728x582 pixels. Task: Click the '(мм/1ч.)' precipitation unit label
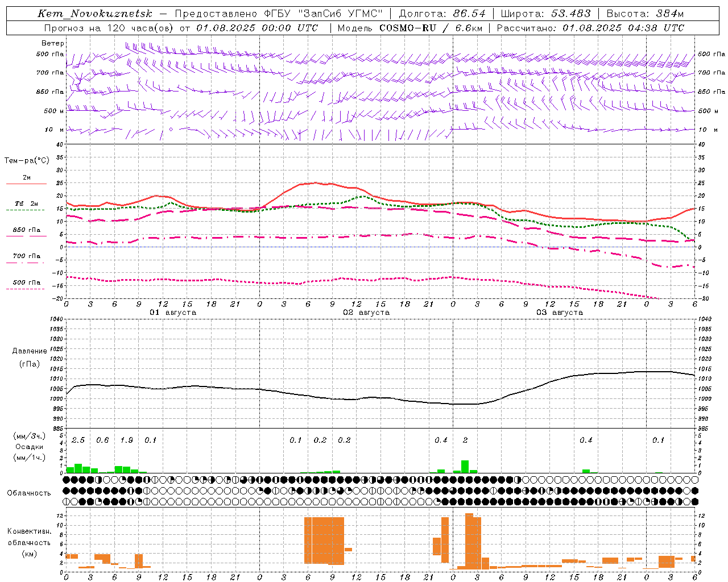pyautogui.click(x=30, y=458)
